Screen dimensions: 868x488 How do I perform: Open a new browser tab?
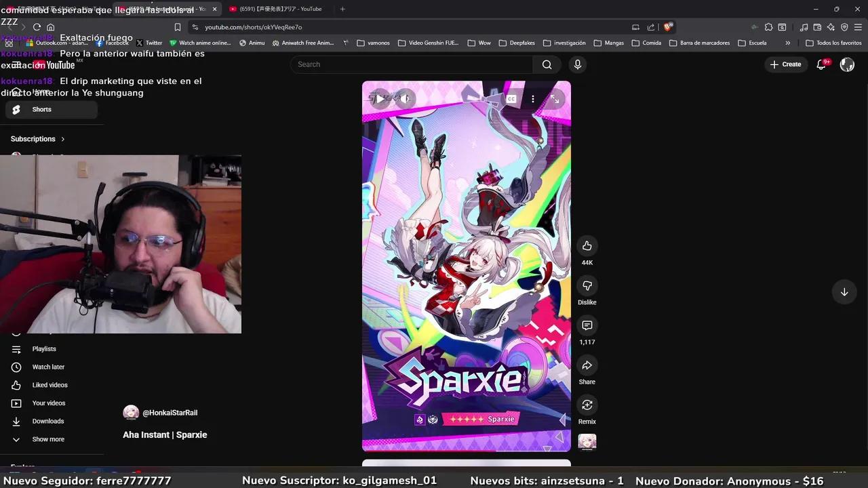342,9
